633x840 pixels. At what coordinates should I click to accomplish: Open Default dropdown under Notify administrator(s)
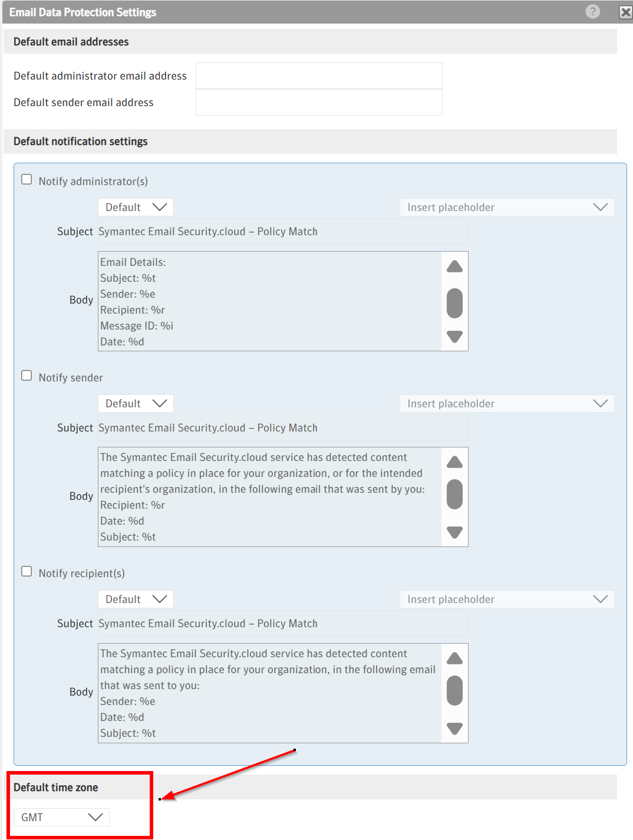coord(136,207)
